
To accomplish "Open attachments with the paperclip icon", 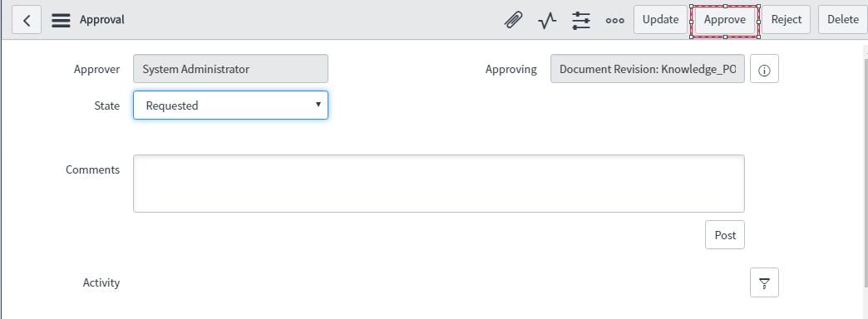I will click(514, 20).
